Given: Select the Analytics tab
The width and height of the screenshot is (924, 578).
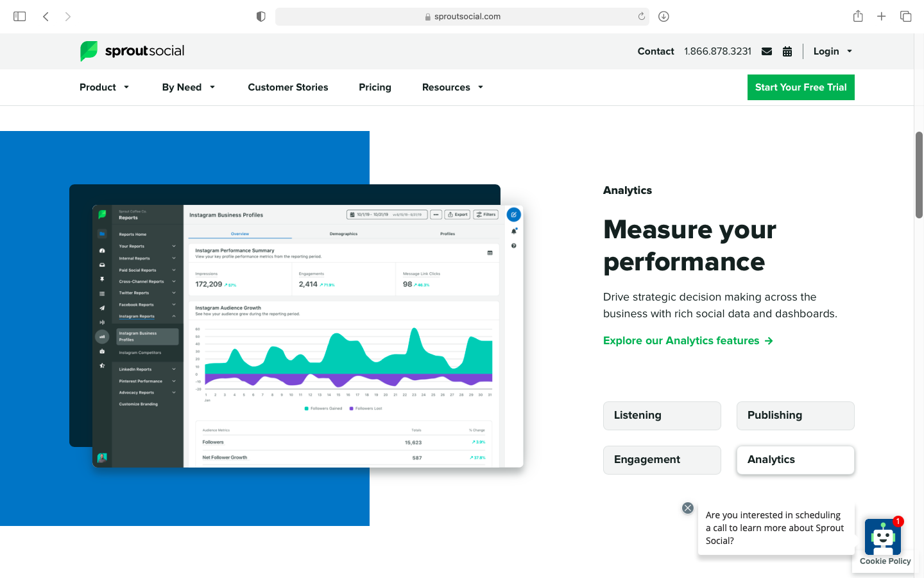Looking at the screenshot, I should (796, 460).
